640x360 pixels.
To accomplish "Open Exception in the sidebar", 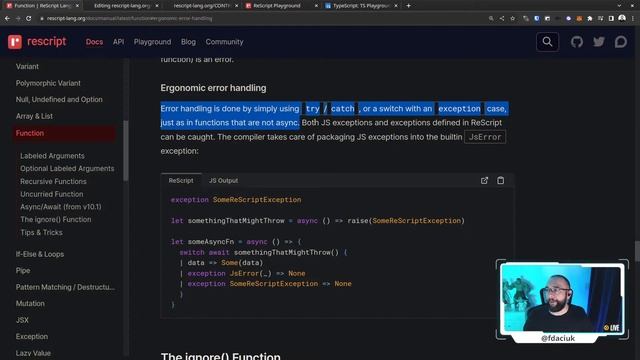I will [x=31, y=336].
